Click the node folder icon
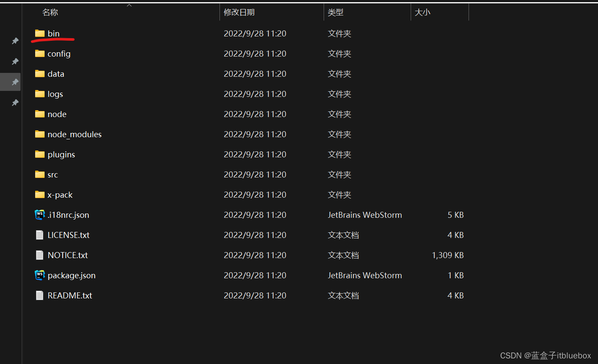Screen dimensions: 598x364 [x=40, y=114]
